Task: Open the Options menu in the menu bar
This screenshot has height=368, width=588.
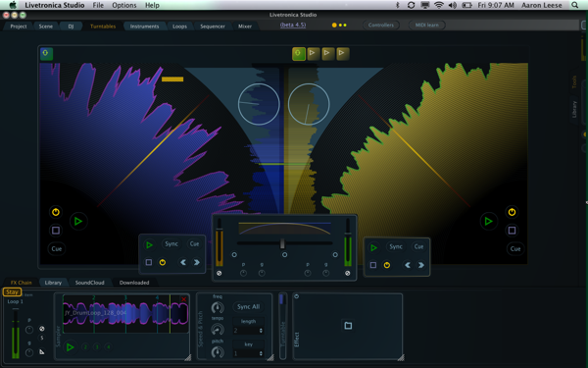Action: coord(124,5)
